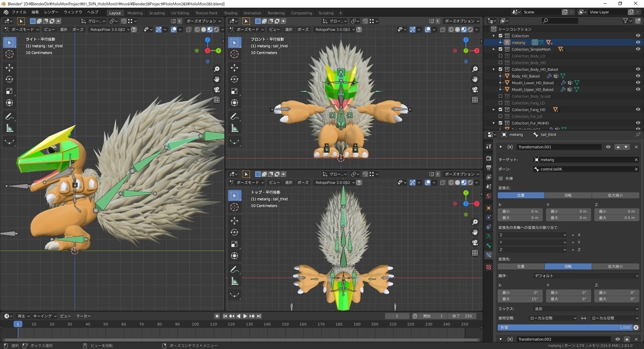
Task: Open the 編集 menu
Action: click(x=35, y=12)
